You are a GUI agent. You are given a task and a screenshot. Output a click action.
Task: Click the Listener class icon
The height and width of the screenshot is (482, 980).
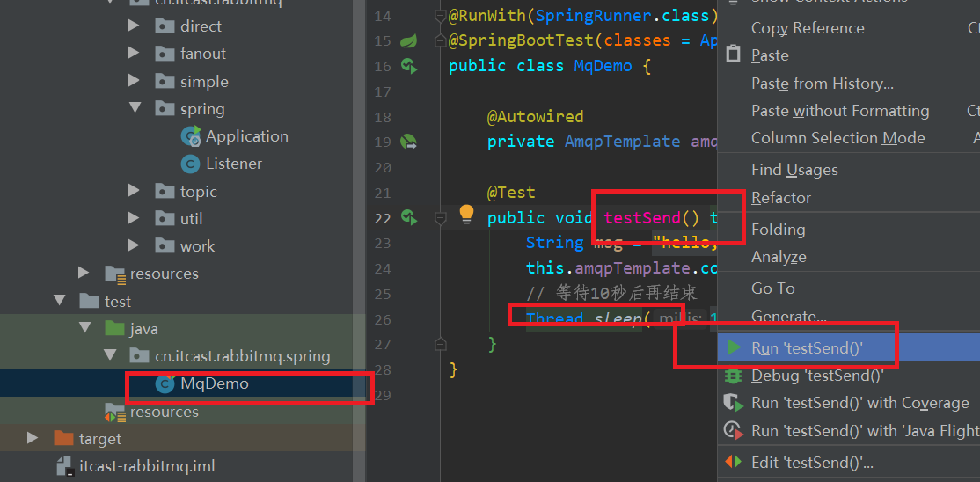tap(190, 164)
